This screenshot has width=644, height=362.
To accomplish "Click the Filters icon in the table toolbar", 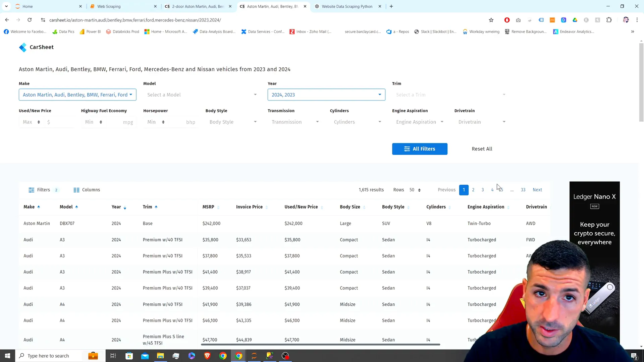I will point(32,190).
